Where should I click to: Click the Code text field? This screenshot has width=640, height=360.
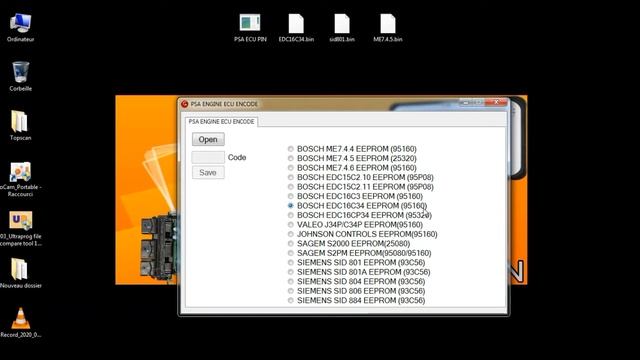[x=208, y=157]
